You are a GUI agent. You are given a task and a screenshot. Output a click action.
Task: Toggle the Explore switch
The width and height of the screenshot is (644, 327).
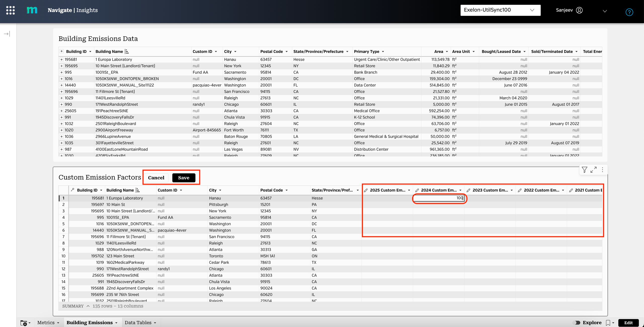[576, 323]
